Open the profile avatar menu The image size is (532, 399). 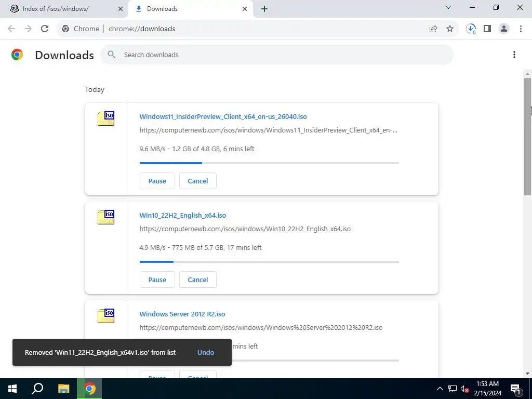[x=504, y=29]
